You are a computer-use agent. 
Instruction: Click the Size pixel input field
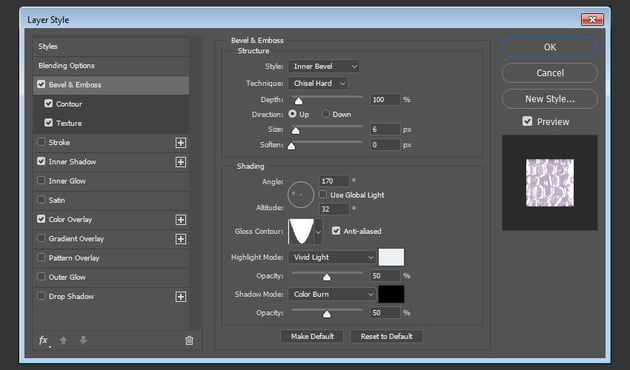[385, 129]
